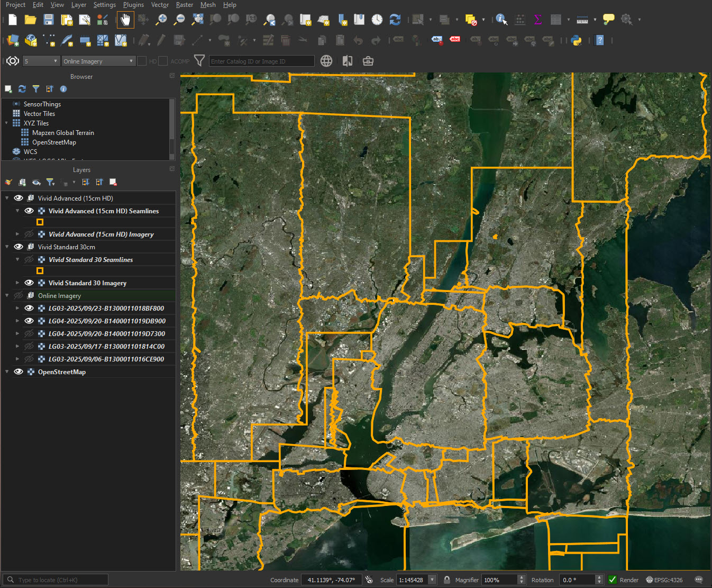Screen dimensions: 712x588
Task: Open the statistical summary sigma icon
Action: pyautogui.click(x=538, y=20)
